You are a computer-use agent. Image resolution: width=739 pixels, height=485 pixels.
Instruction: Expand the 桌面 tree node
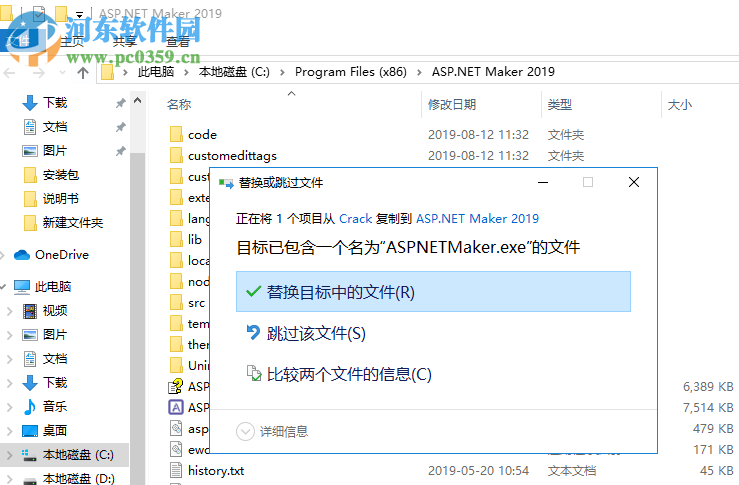tap(9, 431)
